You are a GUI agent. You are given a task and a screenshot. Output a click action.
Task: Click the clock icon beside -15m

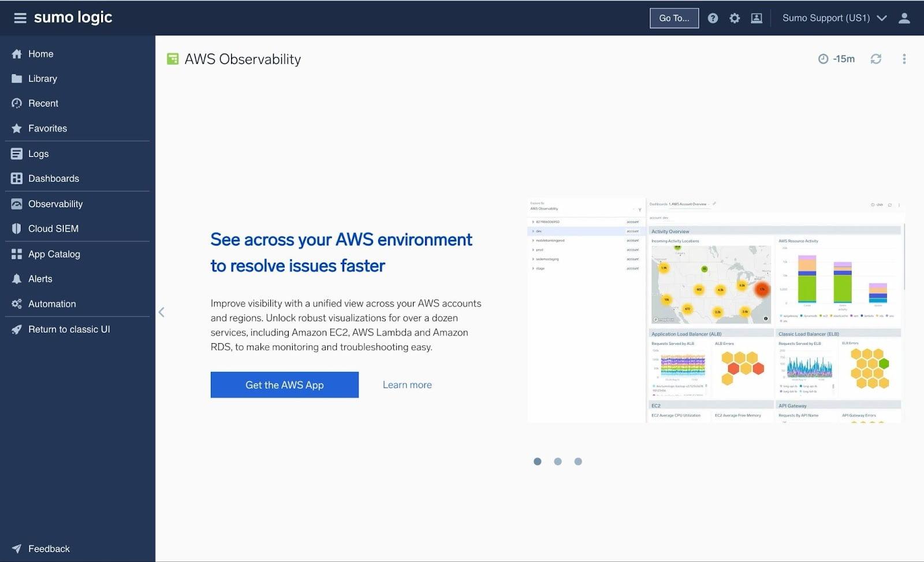point(823,59)
